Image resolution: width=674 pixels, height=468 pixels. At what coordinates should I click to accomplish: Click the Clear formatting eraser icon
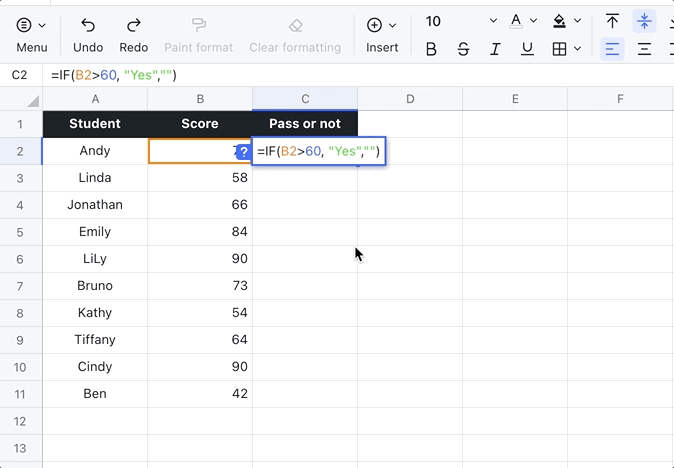[x=295, y=25]
